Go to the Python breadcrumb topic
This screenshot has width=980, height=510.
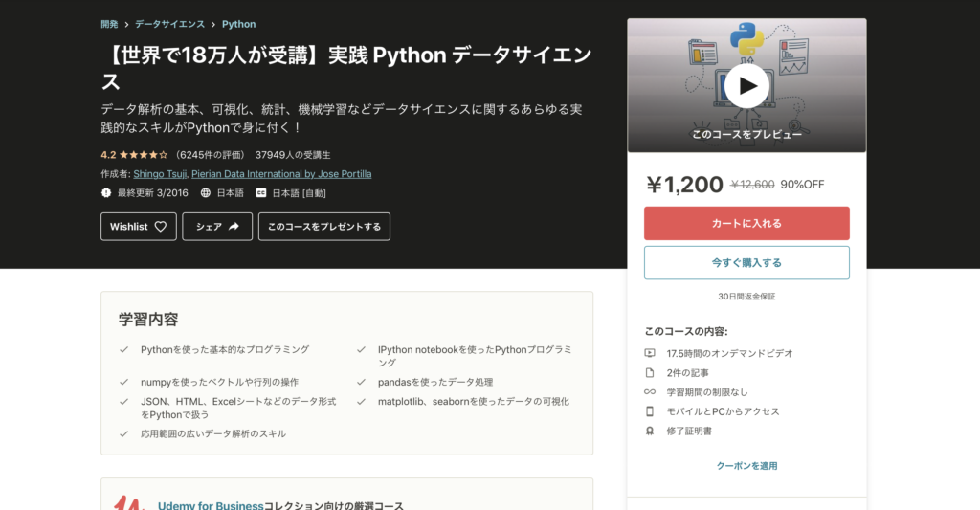[x=238, y=24]
